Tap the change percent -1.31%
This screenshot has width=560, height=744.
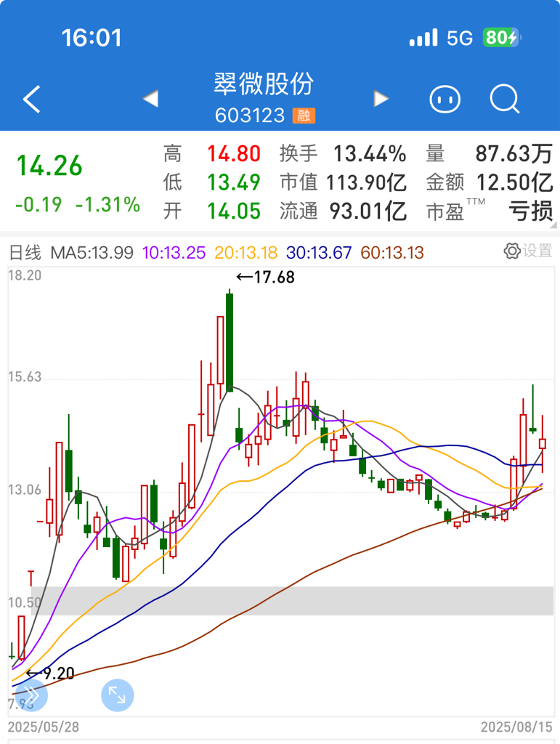[107, 204]
